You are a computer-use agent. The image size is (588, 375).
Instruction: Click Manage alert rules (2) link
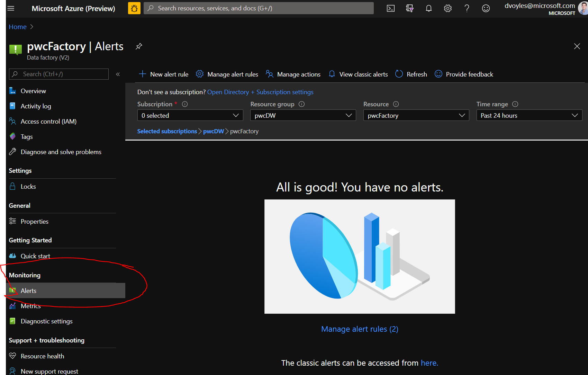[x=360, y=329]
